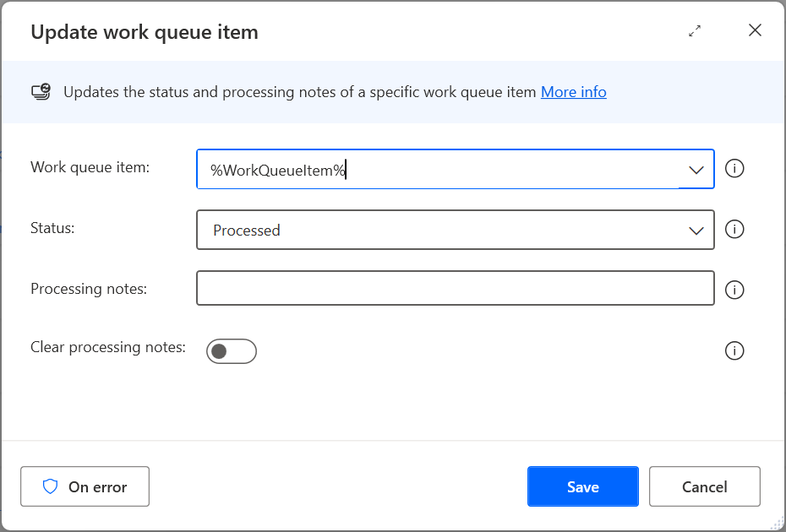Screen dimensions: 786x532
Task: Click into the Processing notes text field
Action: tap(455, 288)
